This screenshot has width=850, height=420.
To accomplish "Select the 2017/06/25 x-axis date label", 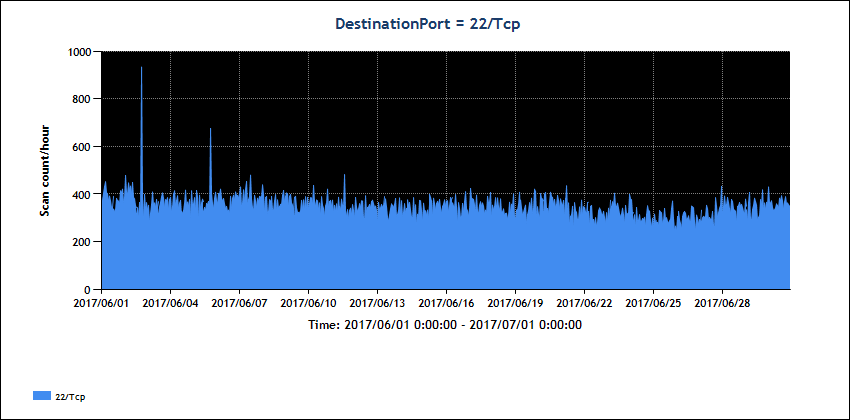I will point(653,303).
